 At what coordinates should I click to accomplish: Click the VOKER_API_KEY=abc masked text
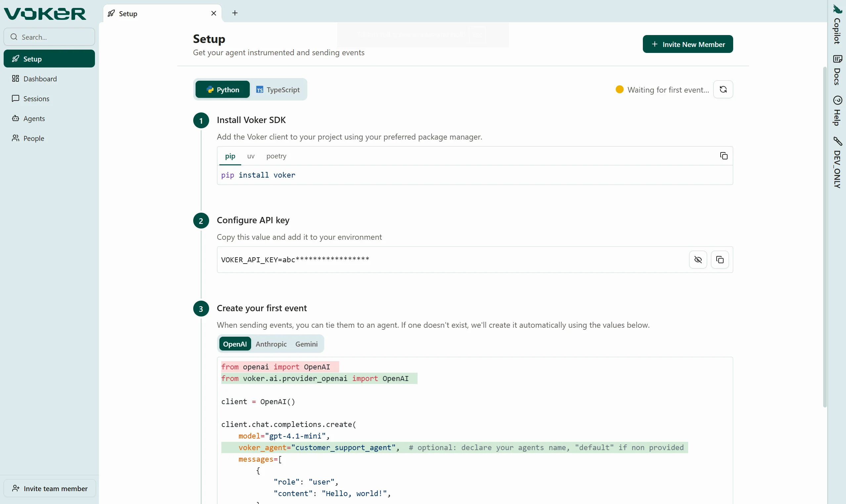click(x=295, y=260)
